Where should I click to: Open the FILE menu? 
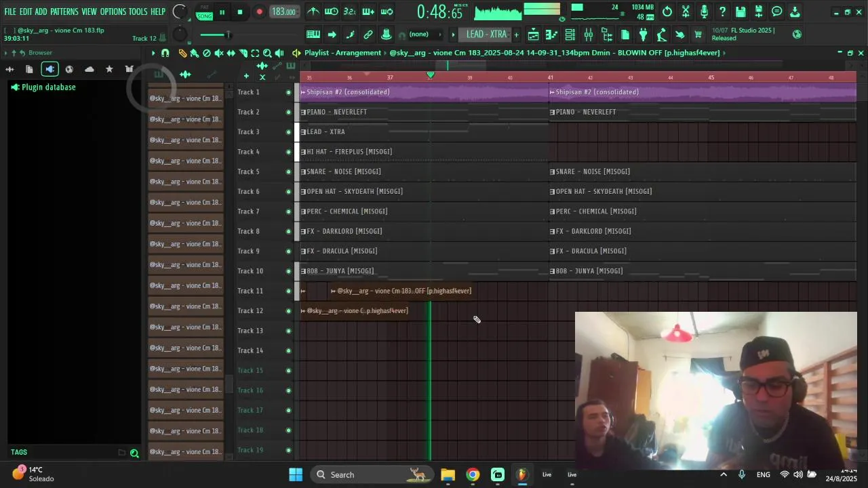coord(10,12)
